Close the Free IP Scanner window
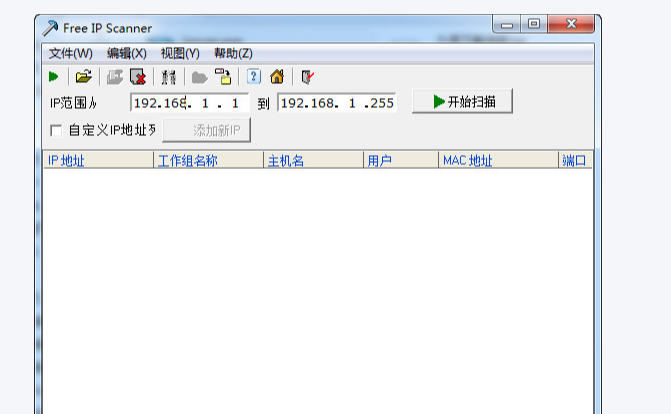 click(x=571, y=24)
